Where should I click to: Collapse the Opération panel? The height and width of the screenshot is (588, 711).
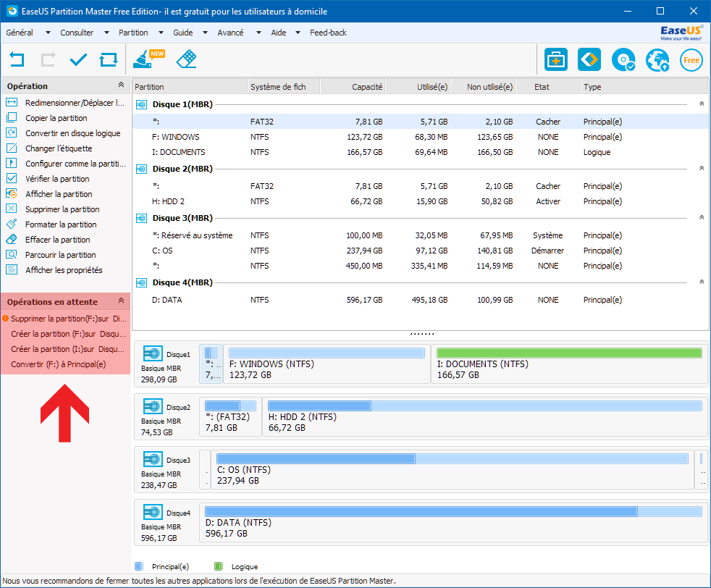pyautogui.click(x=121, y=85)
